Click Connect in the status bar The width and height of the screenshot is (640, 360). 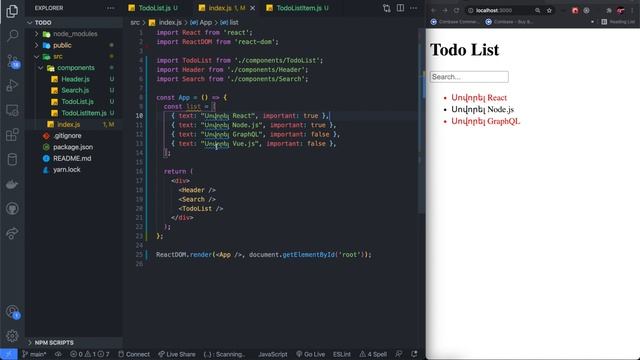pos(134,354)
